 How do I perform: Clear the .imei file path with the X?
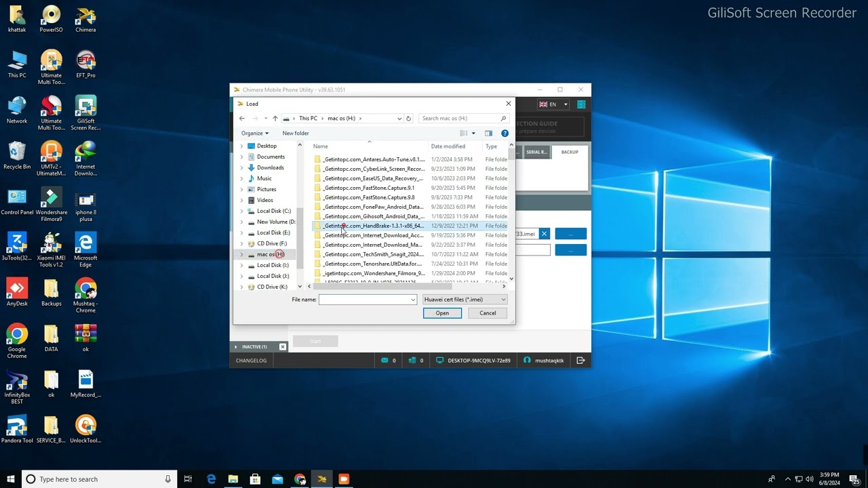click(x=544, y=234)
